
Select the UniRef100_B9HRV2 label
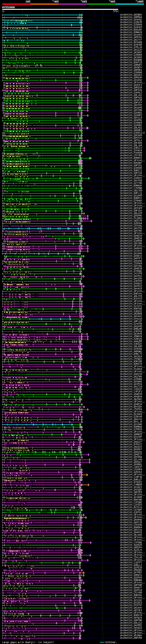[x=131, y=158]
